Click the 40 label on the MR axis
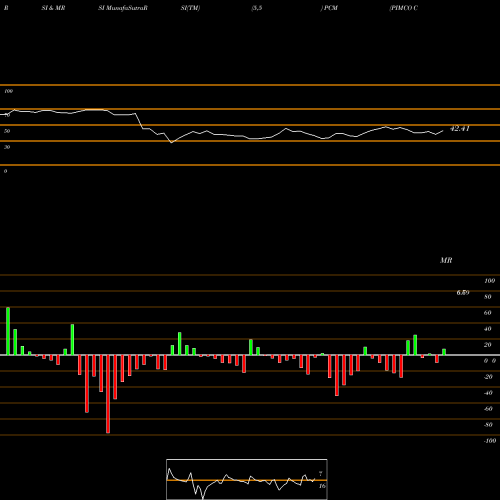This screenshot has width=500, height=500. [x=488, y=329]
